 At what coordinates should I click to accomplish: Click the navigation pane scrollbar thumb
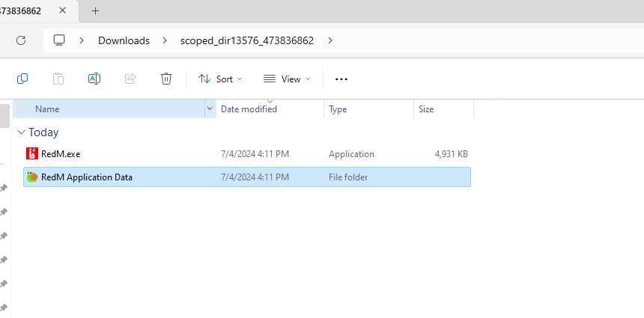pyautogui.click(x=4, y=116)
